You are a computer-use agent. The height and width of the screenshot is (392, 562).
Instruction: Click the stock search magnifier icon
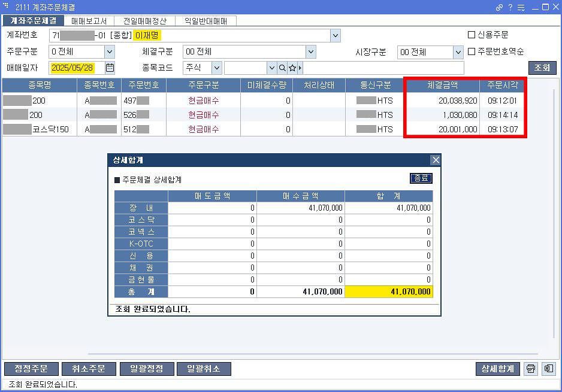pyautogui.click(x=282, y=68)
